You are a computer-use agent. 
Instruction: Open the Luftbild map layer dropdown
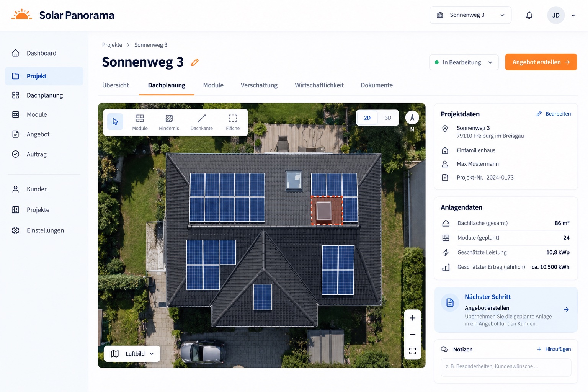click(x=132, y=354)
